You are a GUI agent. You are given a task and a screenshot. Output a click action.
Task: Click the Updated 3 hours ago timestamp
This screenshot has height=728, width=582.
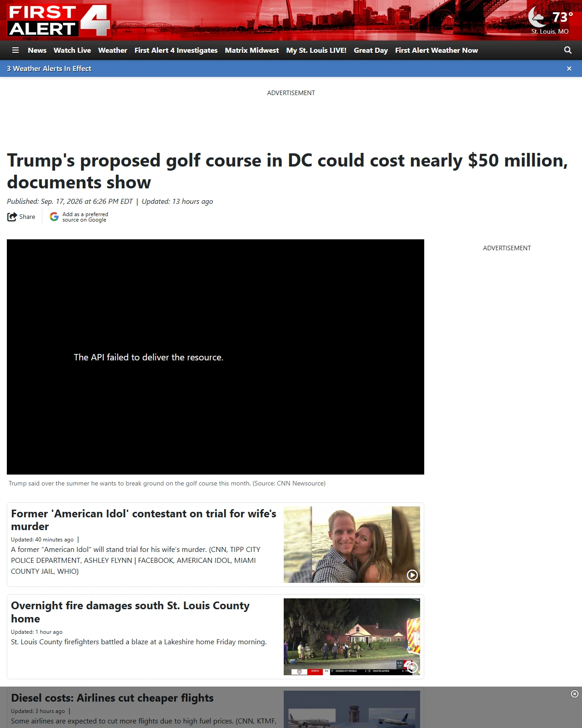[38, 711]
